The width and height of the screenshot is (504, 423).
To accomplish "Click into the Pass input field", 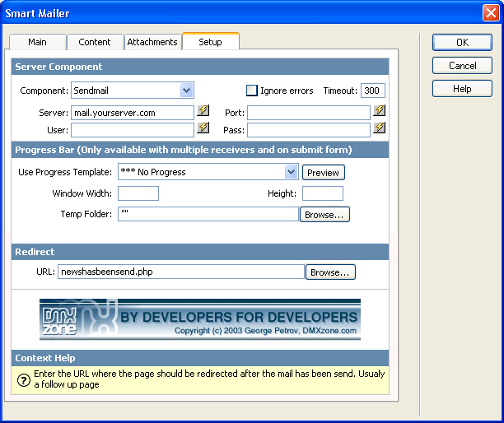I will pyautogui.click(x=309, y=130).
